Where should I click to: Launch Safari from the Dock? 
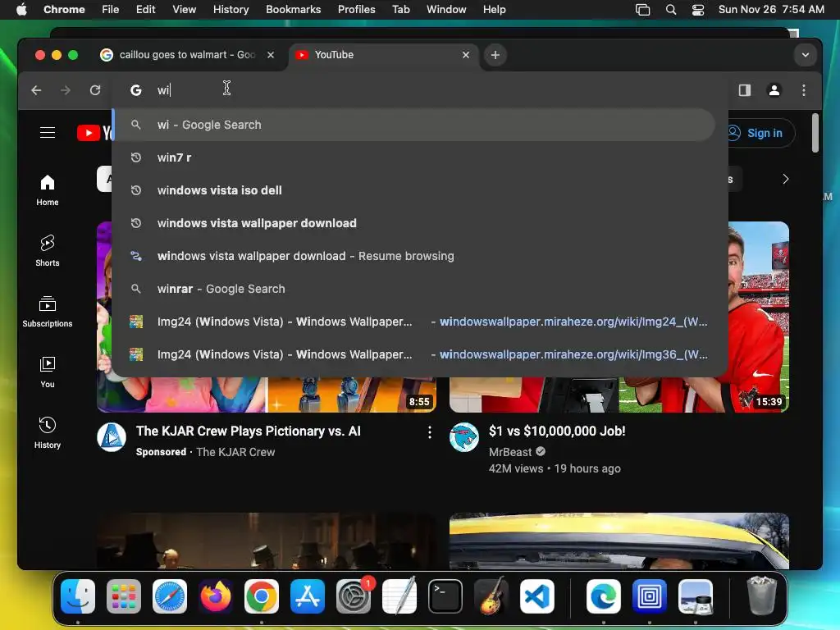pyautogui.click(x=170, y=596)
